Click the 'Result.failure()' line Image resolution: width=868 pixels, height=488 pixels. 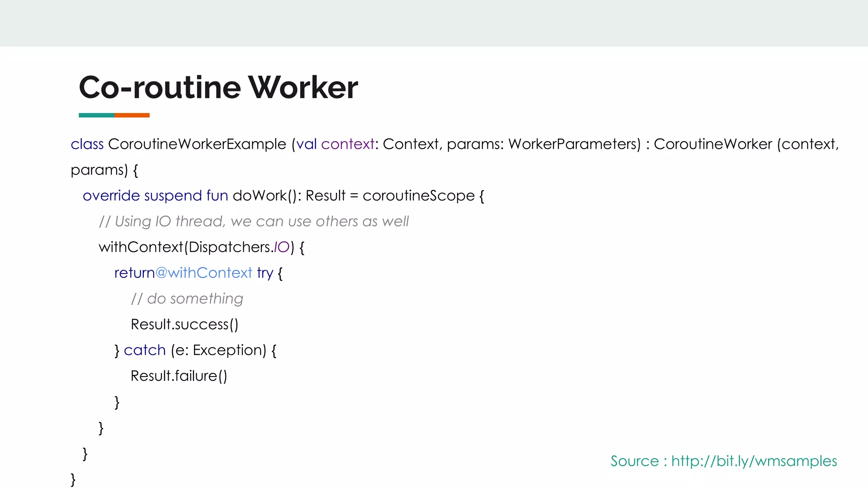point(179,376)
